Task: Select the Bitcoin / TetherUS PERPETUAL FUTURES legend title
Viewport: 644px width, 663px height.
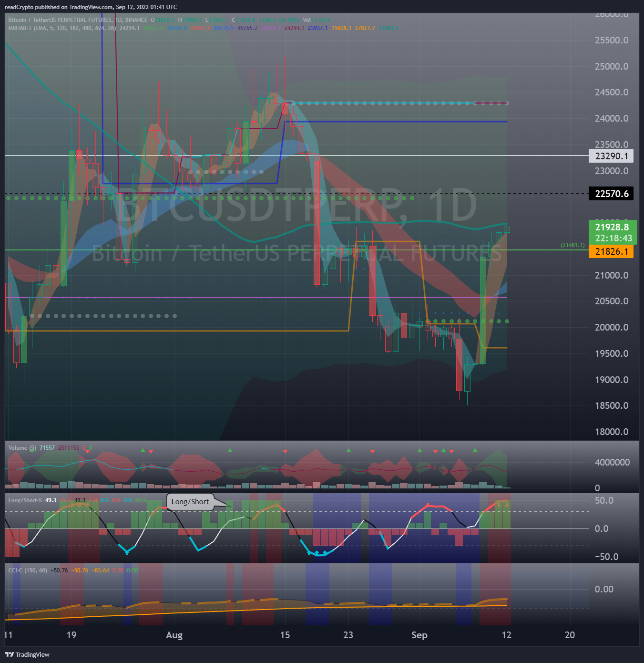Action: tap(78, 20)
